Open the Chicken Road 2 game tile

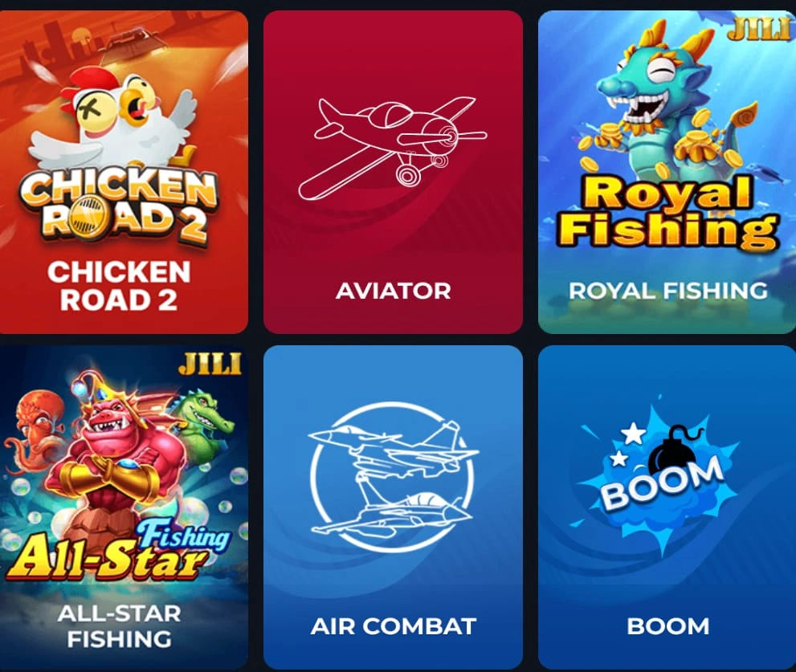124,172
